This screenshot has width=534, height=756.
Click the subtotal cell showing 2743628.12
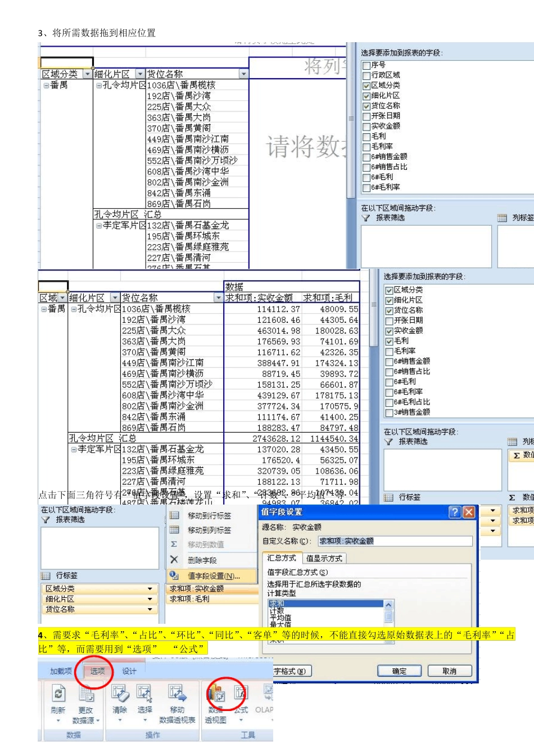click(263, 439)
